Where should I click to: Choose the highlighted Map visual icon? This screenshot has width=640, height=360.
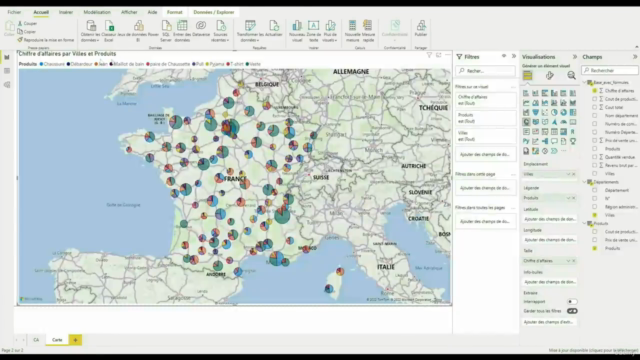point(526,122)
